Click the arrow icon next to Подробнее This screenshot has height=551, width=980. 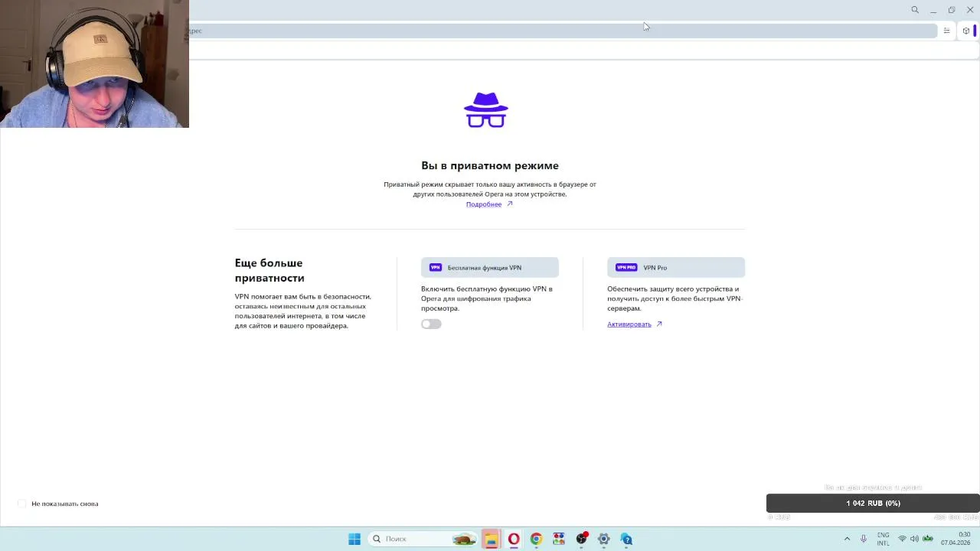(510, 204)
